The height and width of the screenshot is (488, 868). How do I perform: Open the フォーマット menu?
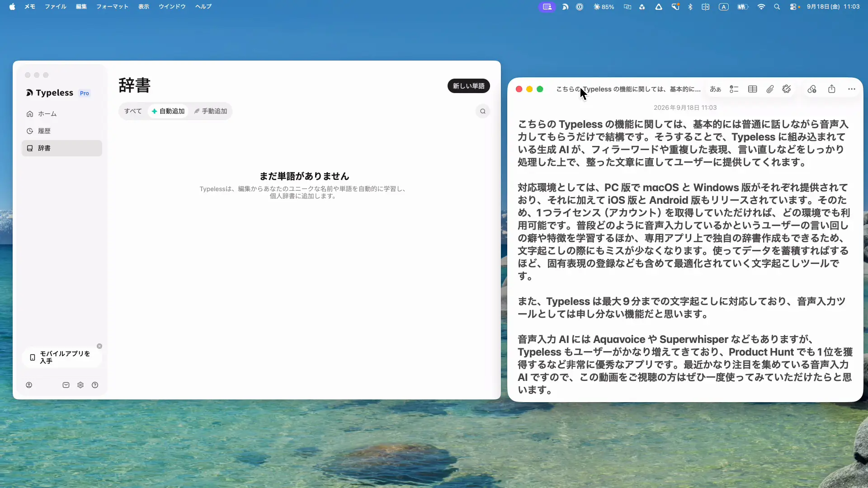(113, 7)
